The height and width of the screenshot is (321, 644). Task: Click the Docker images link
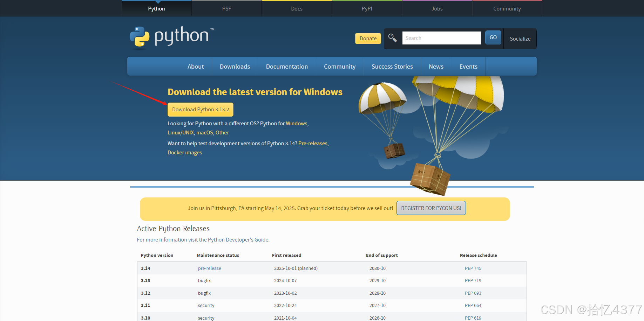185,152
